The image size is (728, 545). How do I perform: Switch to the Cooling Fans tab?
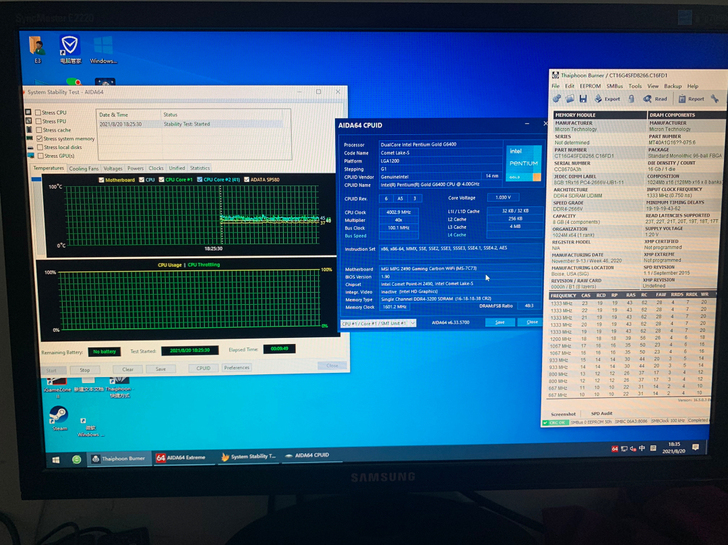[x=84, y=169]
